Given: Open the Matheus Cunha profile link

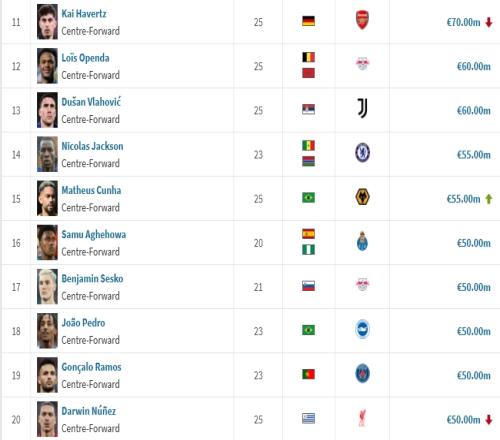Looking at the screenshot, I should pos(91,190).
